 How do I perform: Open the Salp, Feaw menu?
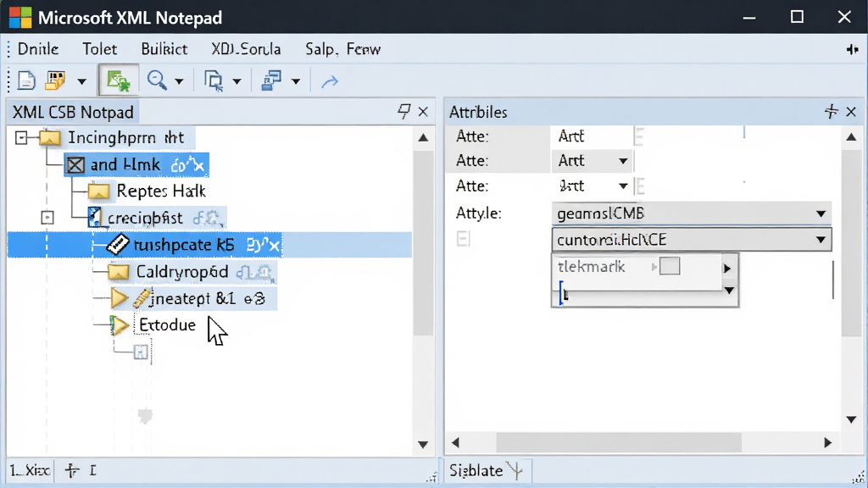(x=342, y=49)
